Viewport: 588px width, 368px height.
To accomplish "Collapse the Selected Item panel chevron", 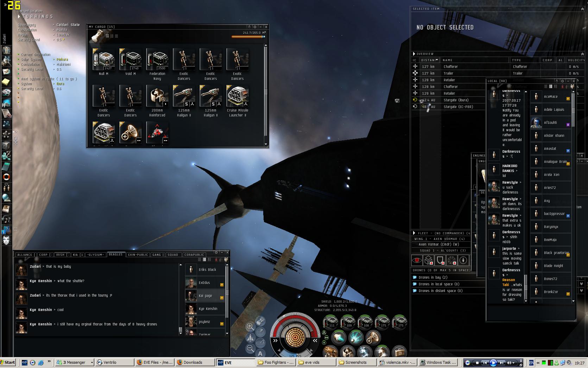I will pyautogui.click(x=582, y=9).
